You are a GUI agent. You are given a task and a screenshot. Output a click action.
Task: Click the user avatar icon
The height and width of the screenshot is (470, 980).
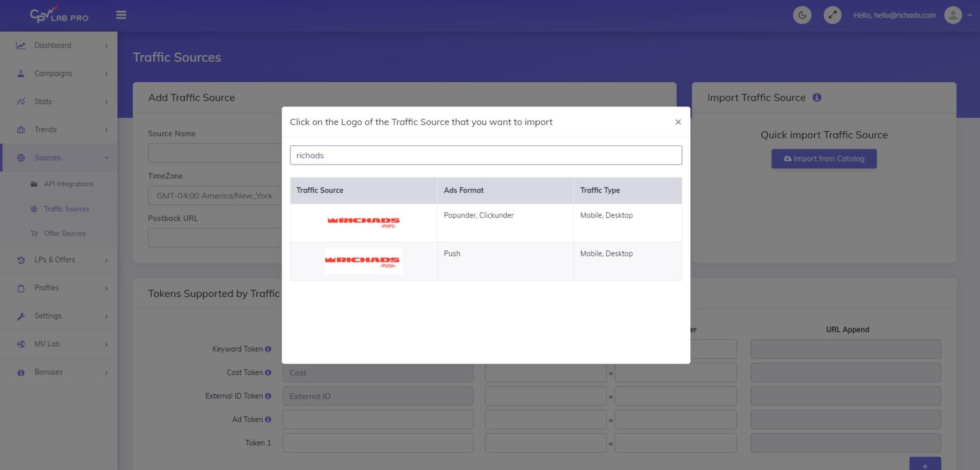click(x=953, y=14)
